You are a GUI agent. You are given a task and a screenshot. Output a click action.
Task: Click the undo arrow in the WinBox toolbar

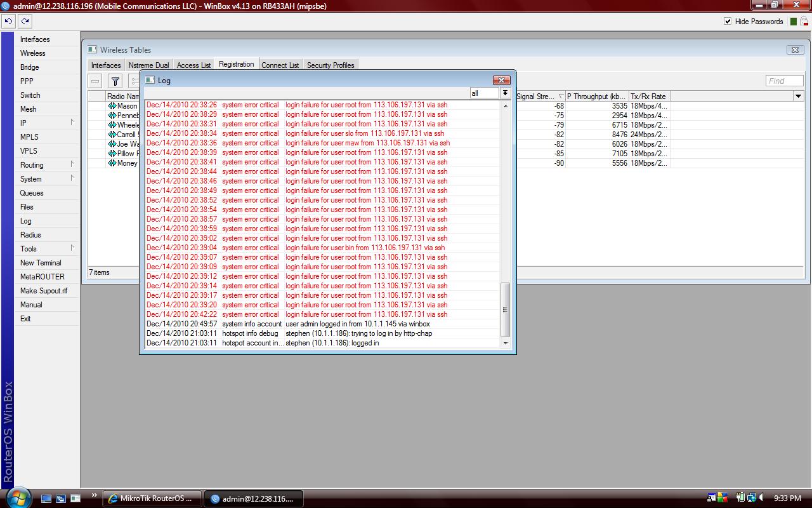pyautogui.click(x=8, y=21)
